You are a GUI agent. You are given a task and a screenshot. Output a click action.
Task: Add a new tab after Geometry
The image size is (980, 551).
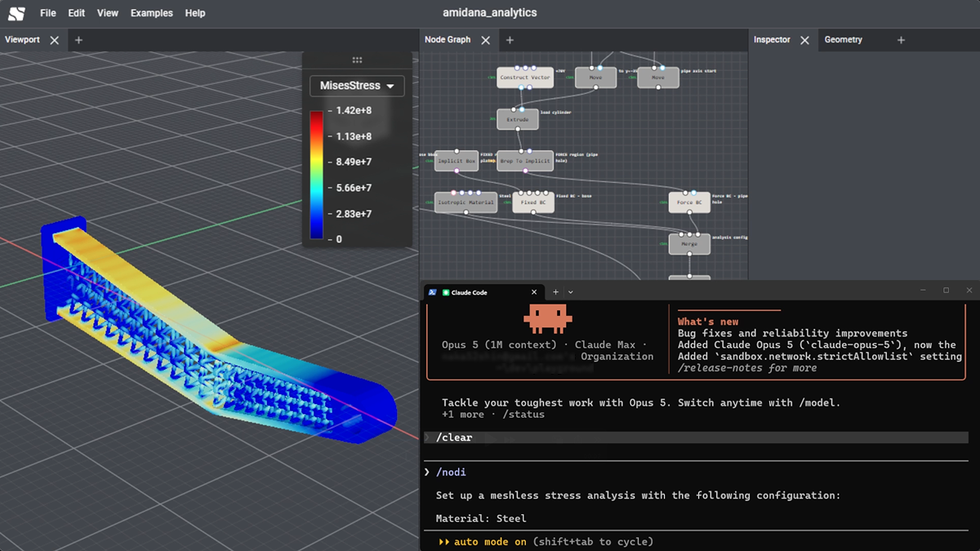[901, 40]
